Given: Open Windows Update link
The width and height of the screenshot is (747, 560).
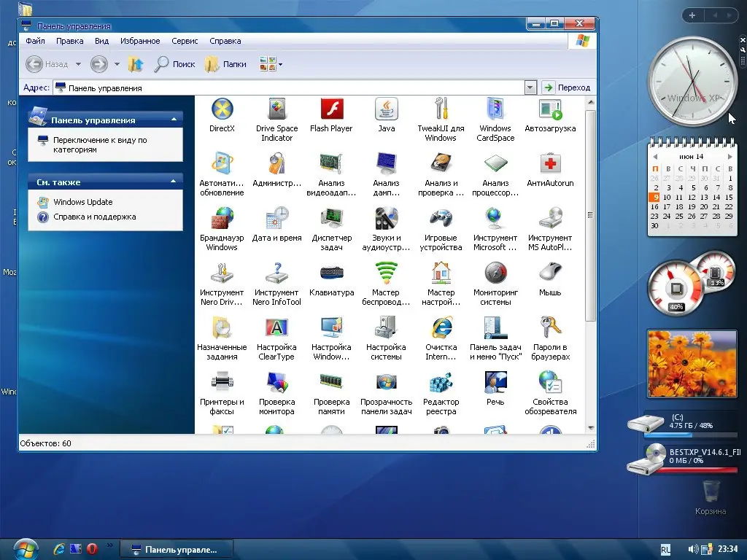Looking at the screenshot, I should click(83, 202).
